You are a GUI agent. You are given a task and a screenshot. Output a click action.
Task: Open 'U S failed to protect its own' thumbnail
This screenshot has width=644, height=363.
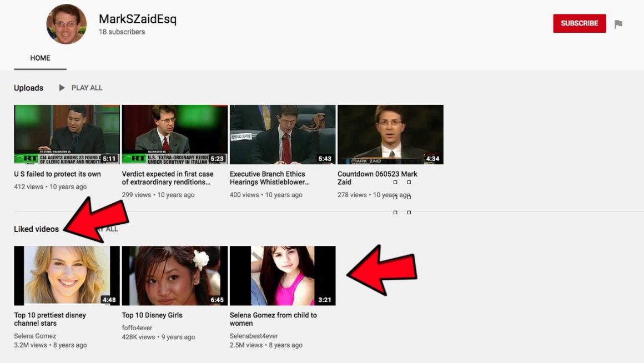coord(67,134)
